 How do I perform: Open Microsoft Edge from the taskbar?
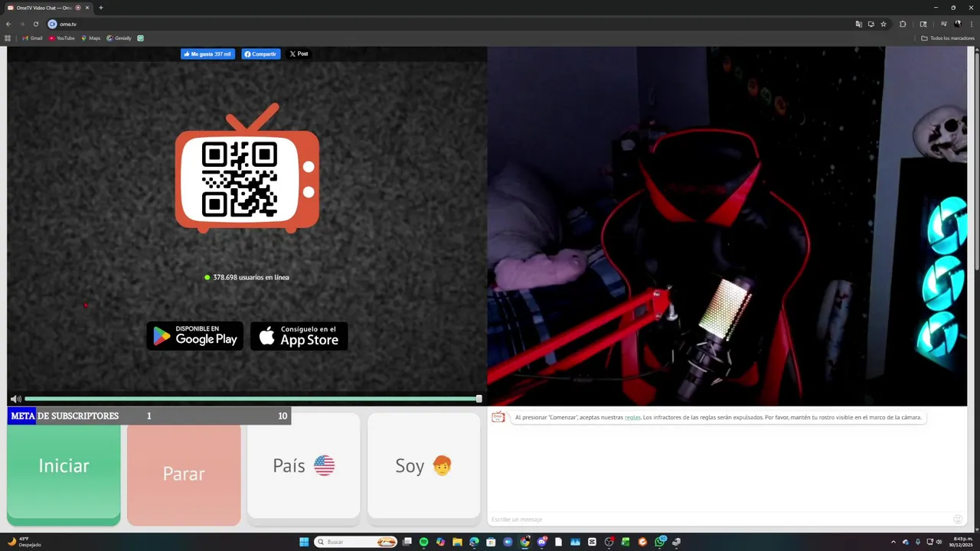474,542
